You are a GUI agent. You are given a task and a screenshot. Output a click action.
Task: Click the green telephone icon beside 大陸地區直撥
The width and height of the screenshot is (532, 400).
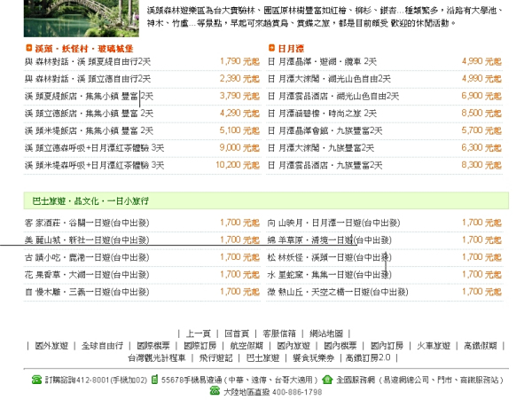(215, 390)
